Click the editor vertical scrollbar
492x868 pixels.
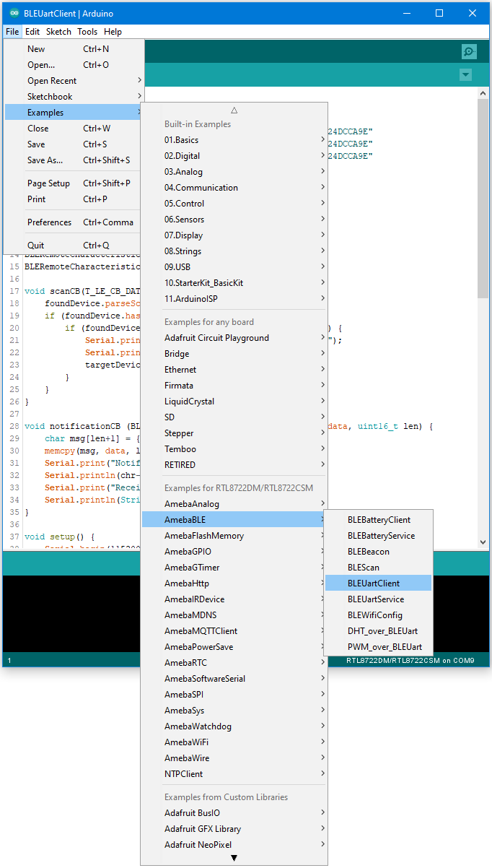(483, 195)
